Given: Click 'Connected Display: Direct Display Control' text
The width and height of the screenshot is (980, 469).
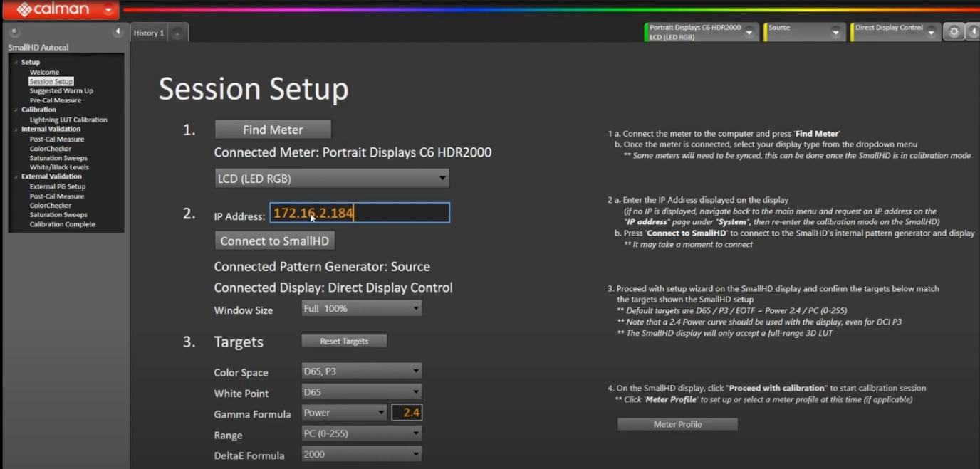Looking at the screenshot, I should tap(333, 288).
